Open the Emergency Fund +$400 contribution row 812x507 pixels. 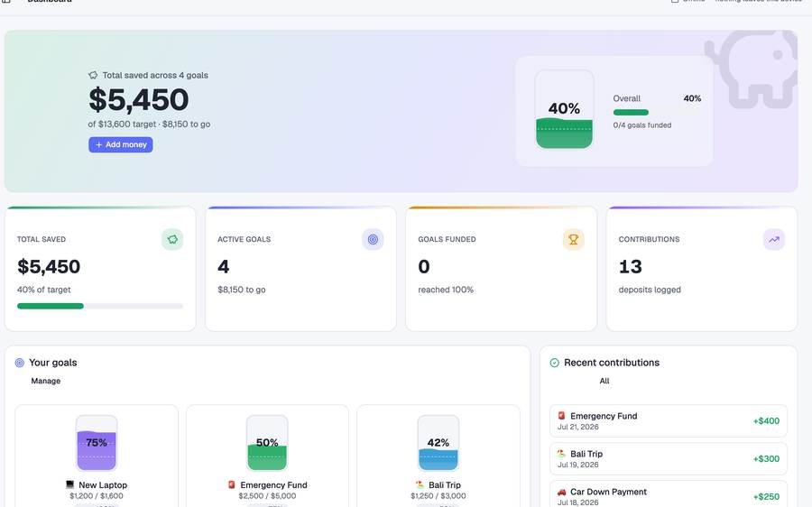(x=668, y=421)
